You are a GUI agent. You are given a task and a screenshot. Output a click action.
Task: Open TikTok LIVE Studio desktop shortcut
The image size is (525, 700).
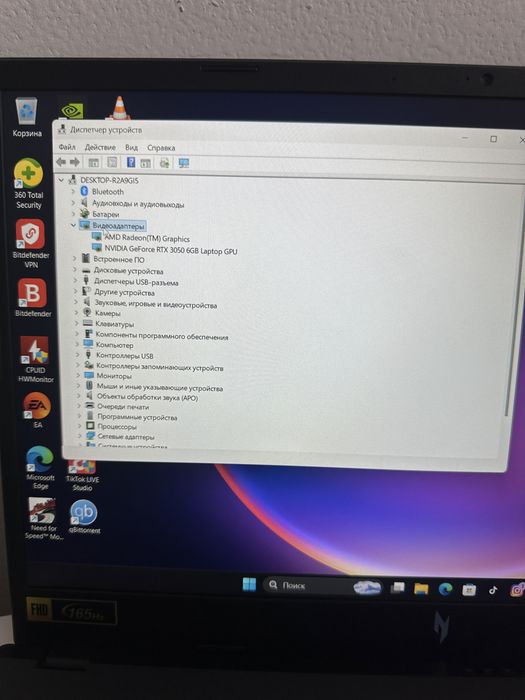tap(82, 476)
